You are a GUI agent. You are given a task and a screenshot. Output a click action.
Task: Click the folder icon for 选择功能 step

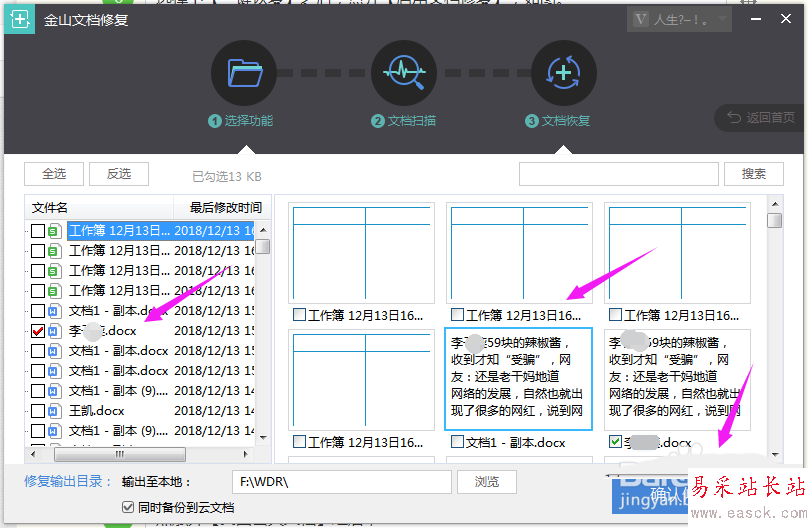(x=245, y=73)
